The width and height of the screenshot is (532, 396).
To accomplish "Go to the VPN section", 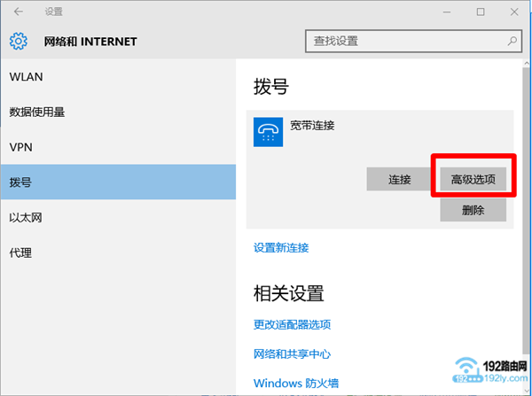I will tap(20, 147).
